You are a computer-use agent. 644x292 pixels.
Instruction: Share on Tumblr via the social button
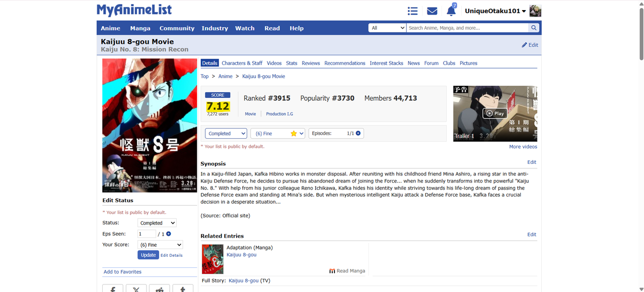(x=183, y=288)
